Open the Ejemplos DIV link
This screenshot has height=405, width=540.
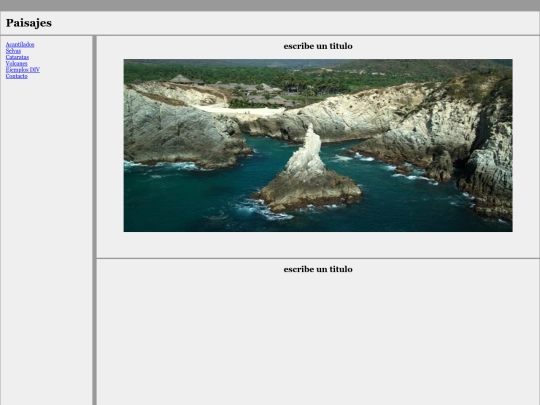(22, 70)
